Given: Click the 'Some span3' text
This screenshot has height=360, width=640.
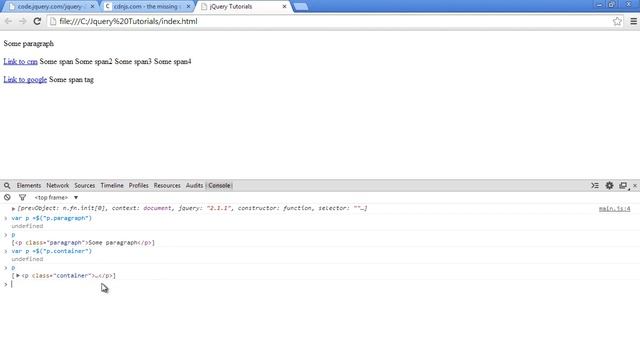Looking at the screenshot, I should [133, 61].
